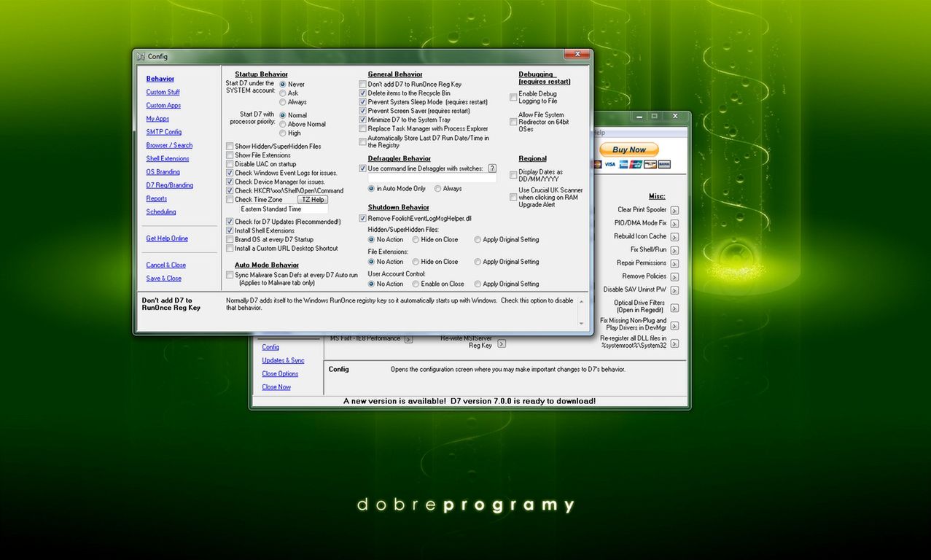Screen dimensions: 931x560
Task: Open the Reports section
Action: [156, 198]
